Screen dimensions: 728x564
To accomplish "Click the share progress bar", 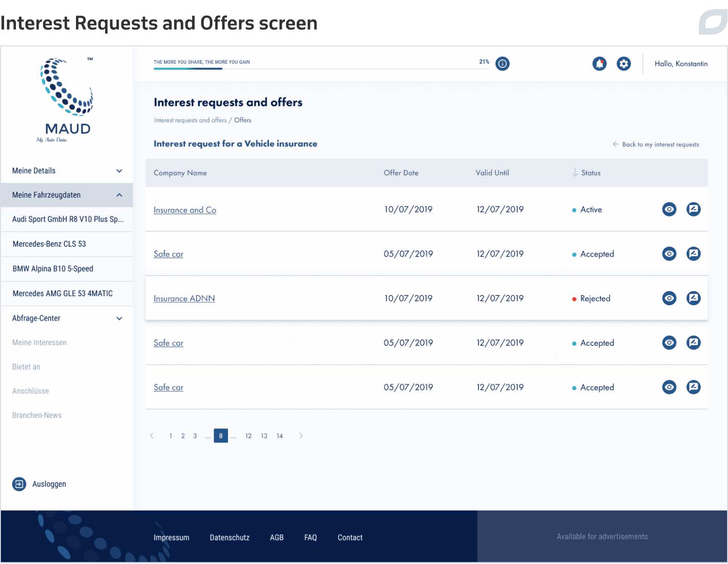I will [321, 69].
